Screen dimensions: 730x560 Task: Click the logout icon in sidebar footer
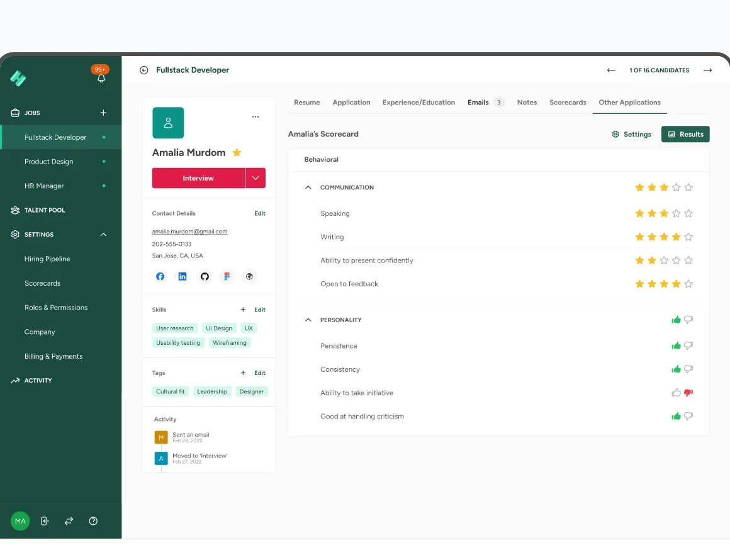click(x=45, y=521)
